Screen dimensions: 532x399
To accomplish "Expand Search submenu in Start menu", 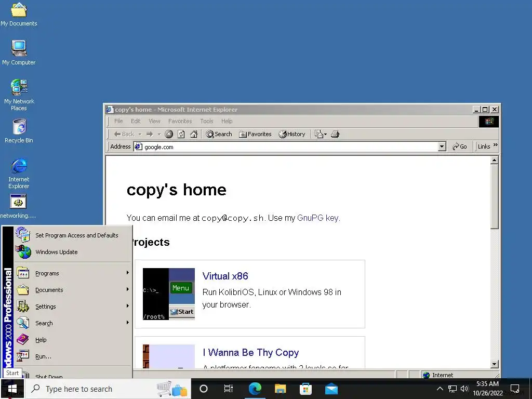I will tap(73, 323).
